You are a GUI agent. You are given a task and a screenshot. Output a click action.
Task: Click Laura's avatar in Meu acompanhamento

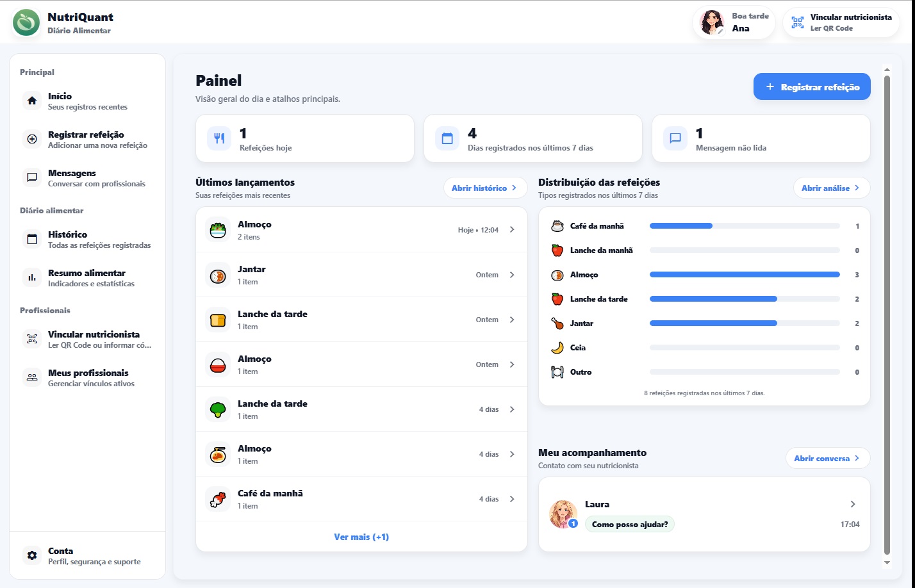tap(563, 514)
